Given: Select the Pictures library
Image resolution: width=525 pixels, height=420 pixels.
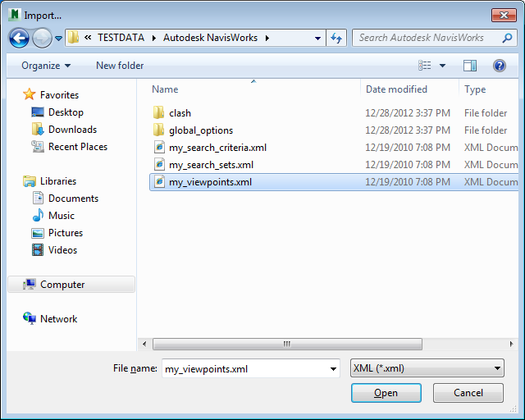Looking at the screenshot, I should click(66, 233).
